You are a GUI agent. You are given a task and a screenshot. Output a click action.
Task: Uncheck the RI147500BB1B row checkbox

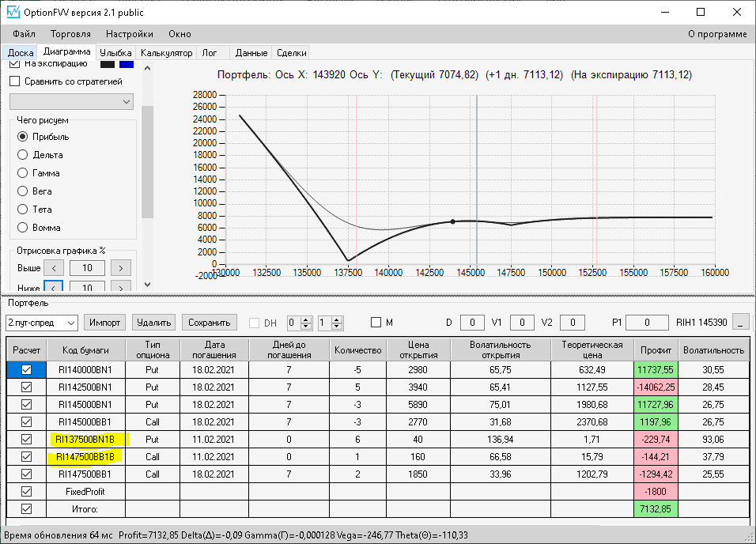27,457
